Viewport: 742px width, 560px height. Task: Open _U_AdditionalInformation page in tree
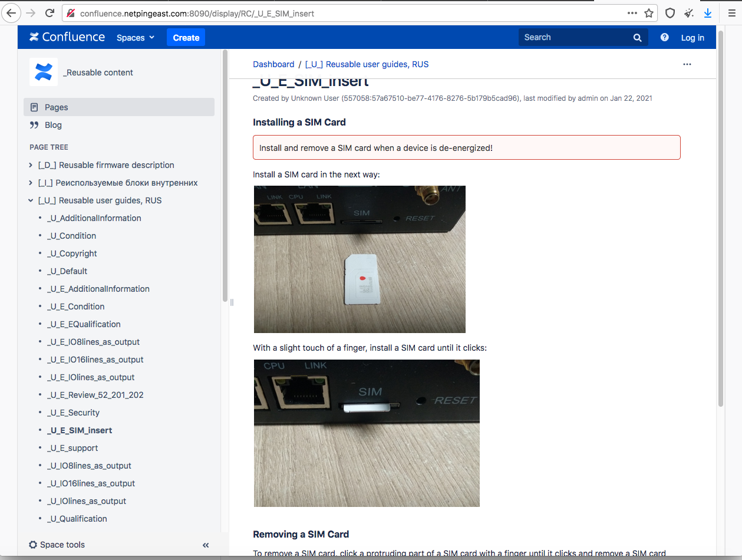coord(94,218)
